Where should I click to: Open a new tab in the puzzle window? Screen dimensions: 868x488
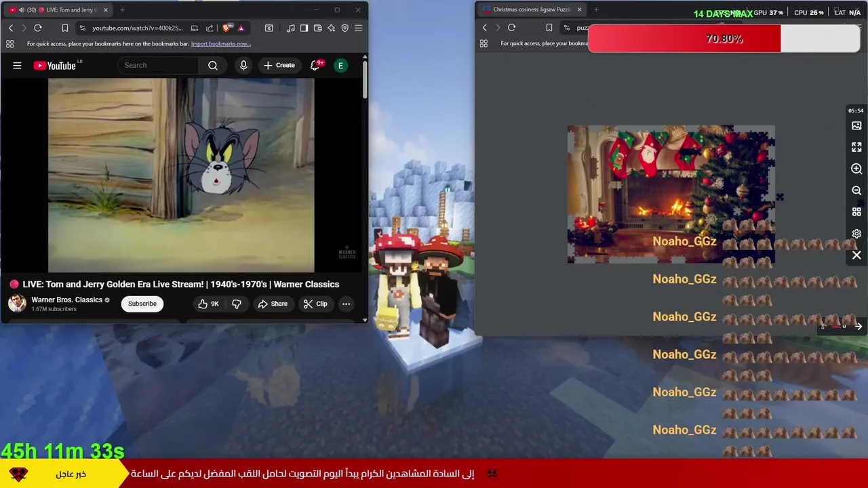click(596, 9)
